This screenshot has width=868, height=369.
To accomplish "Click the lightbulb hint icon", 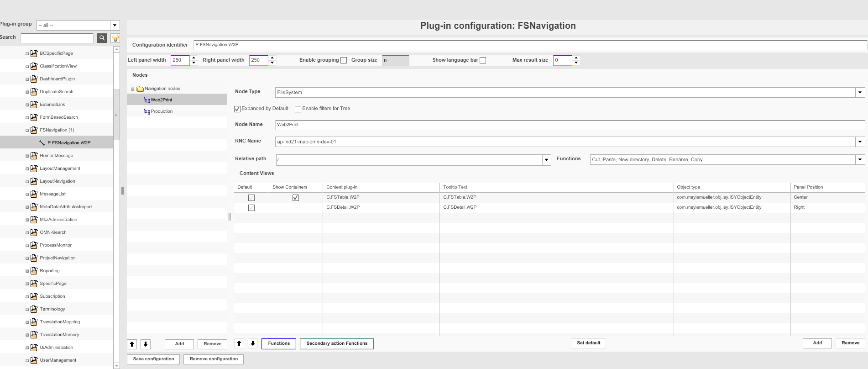I will coord(115,38).
